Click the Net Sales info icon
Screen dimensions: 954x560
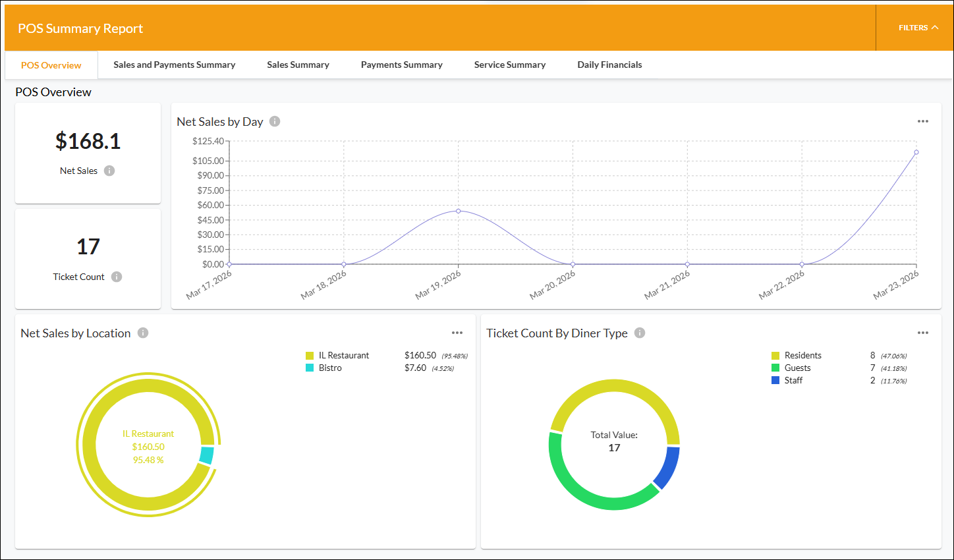pos(109,171)
